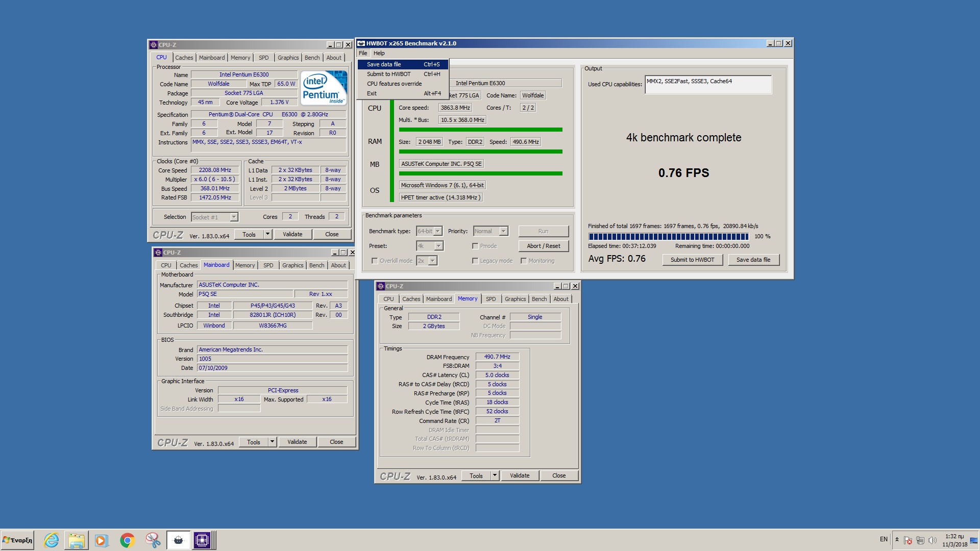Screen dimensions: 980x551
Task: Open the Preset 4k dropdown
Action: (x=430, y=246)
